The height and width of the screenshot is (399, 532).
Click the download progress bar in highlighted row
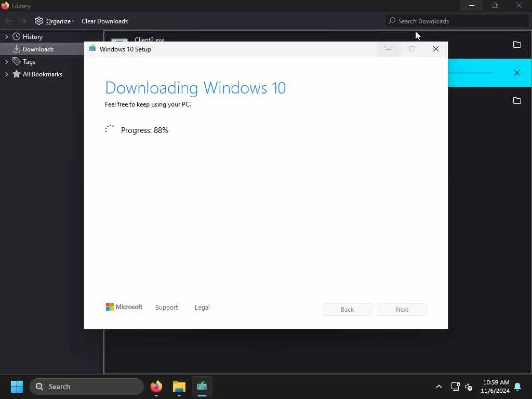click(x=471, y=73)
